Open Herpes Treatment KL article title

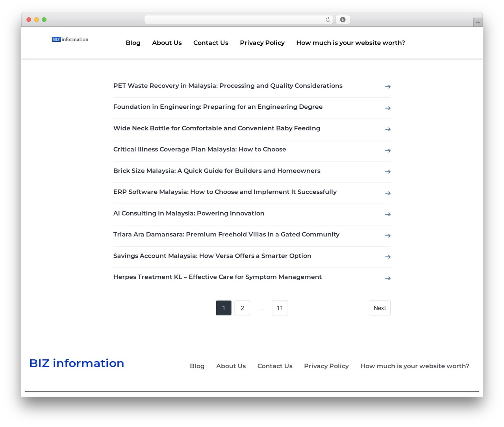[x=218, y=277]
